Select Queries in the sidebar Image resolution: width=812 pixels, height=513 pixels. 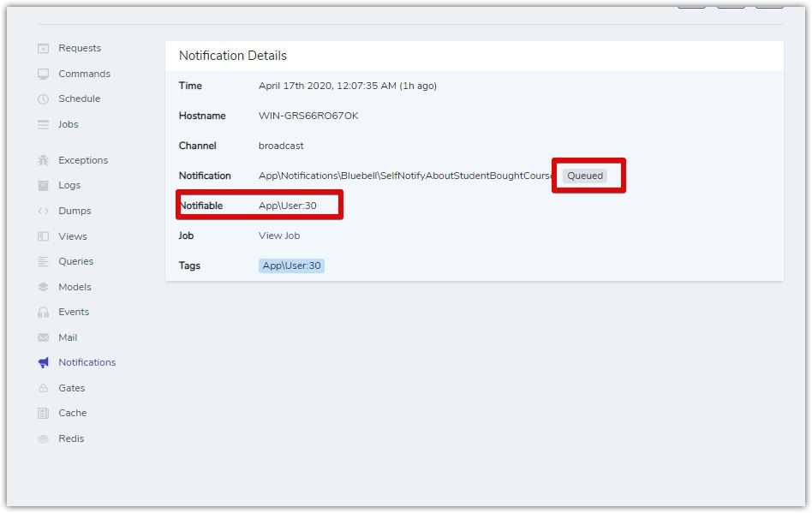coord(75,261)
